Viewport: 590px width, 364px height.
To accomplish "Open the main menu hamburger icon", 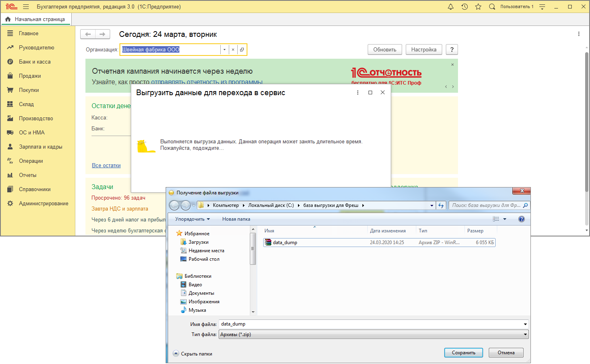I will [x=26, y=6].
